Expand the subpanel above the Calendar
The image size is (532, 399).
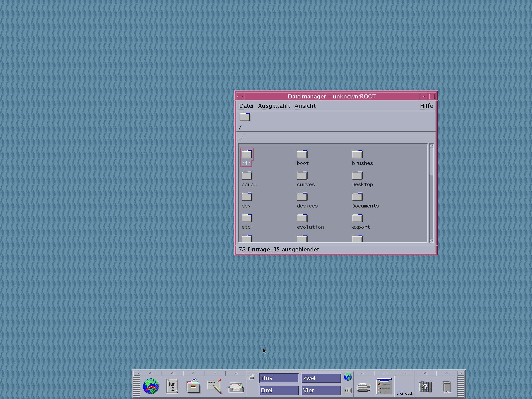click(172, 373)
